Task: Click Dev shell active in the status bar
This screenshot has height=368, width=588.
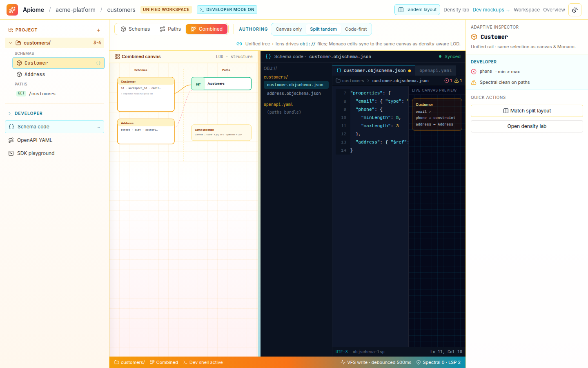Action: click(203, 362)
